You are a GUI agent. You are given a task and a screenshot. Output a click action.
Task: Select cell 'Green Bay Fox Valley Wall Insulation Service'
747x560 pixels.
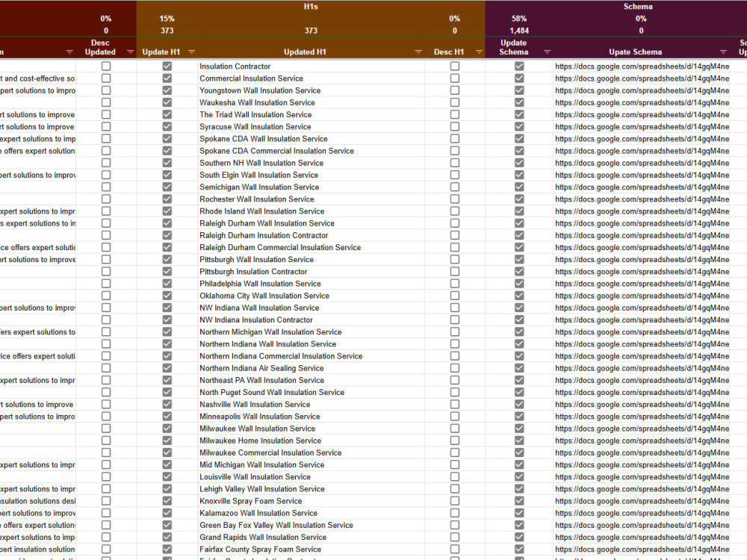tap(311, 525)
